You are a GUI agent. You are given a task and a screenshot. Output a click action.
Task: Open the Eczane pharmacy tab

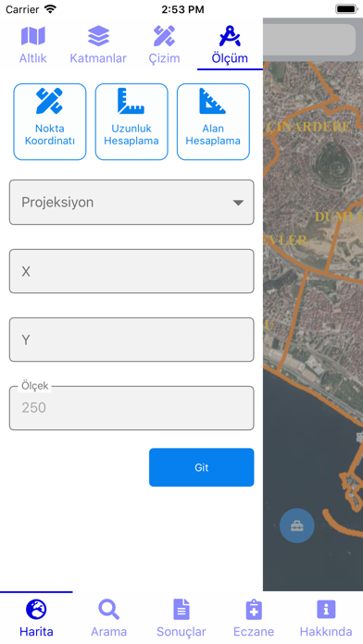[254, 618]
